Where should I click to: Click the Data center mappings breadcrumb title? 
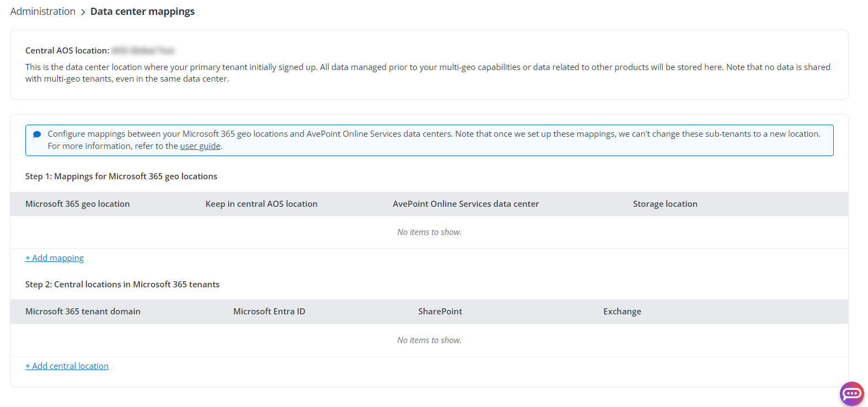[x=142, y=12]
